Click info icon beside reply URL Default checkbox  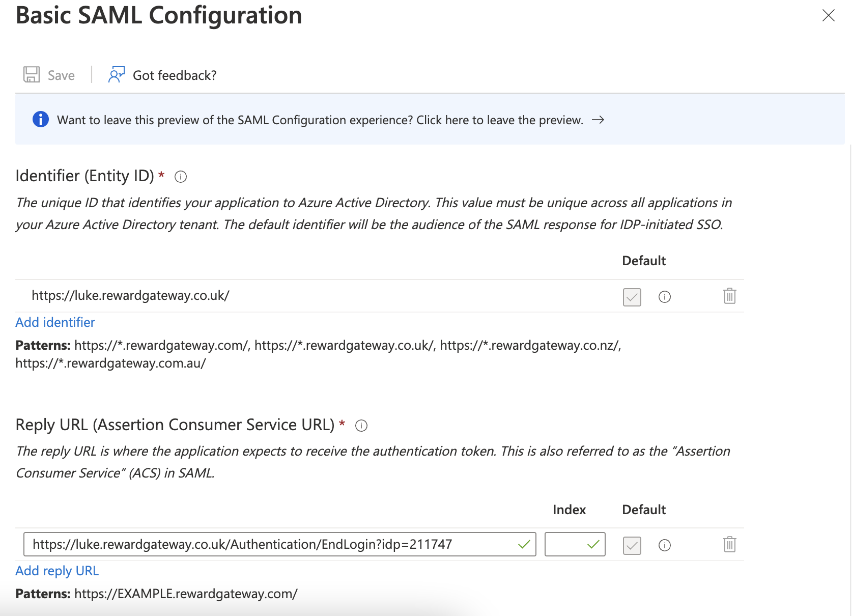[665, 545]
